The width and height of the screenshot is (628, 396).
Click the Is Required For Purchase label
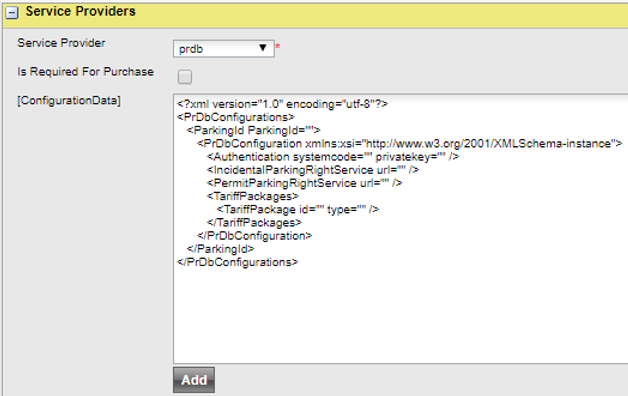click(x=85, y=72)
